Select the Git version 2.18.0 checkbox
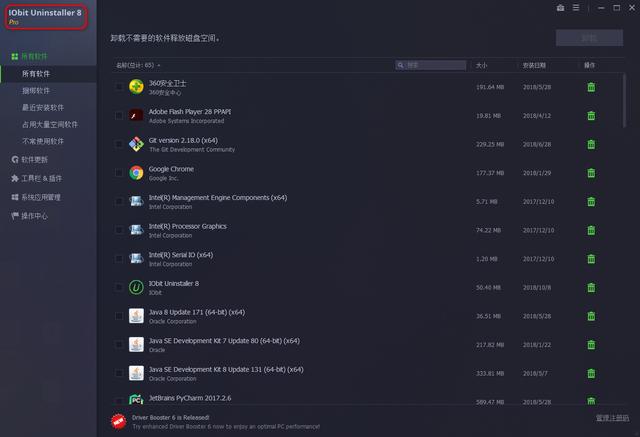This screenshot has width=640, height=437. pyautogui.click(x=119, y=144)
